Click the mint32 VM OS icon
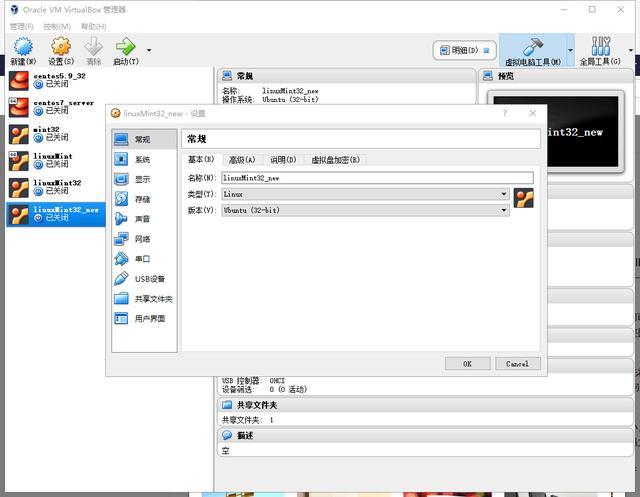Image resolution: width=640 pixels, height=497 pixels. tap(19, 134)
